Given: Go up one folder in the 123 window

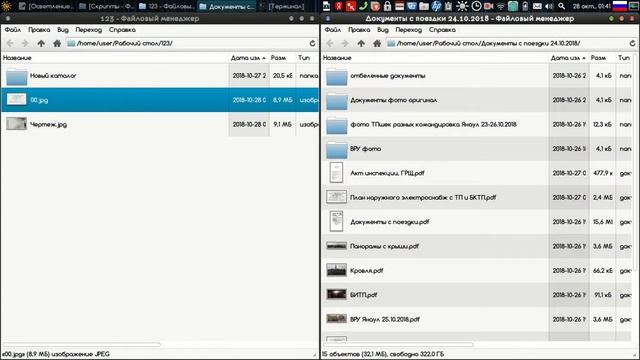Looking at the screenshot, I should (41, 43).
